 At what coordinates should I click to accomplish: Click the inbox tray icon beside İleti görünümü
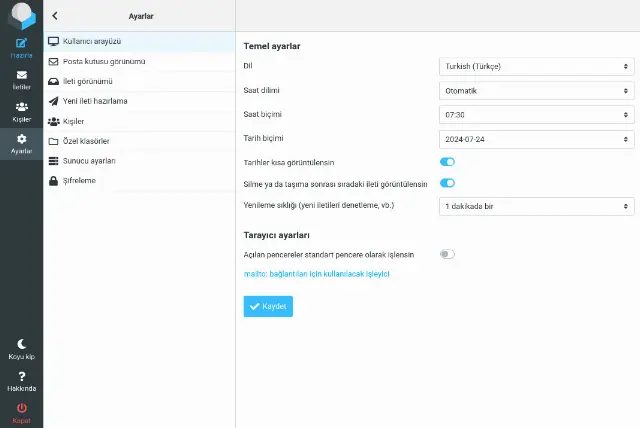point(53,82)
